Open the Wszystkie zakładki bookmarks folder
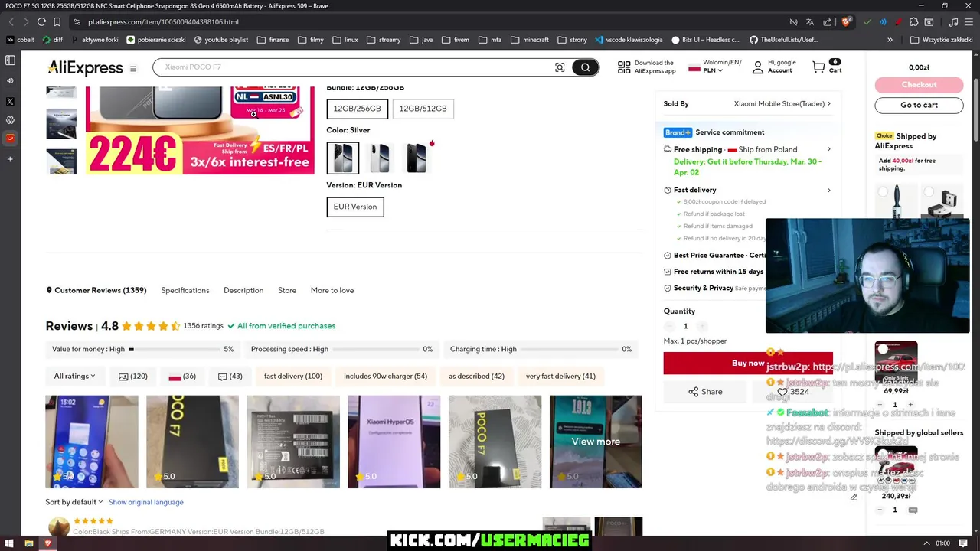 click(x=941, y=40)
